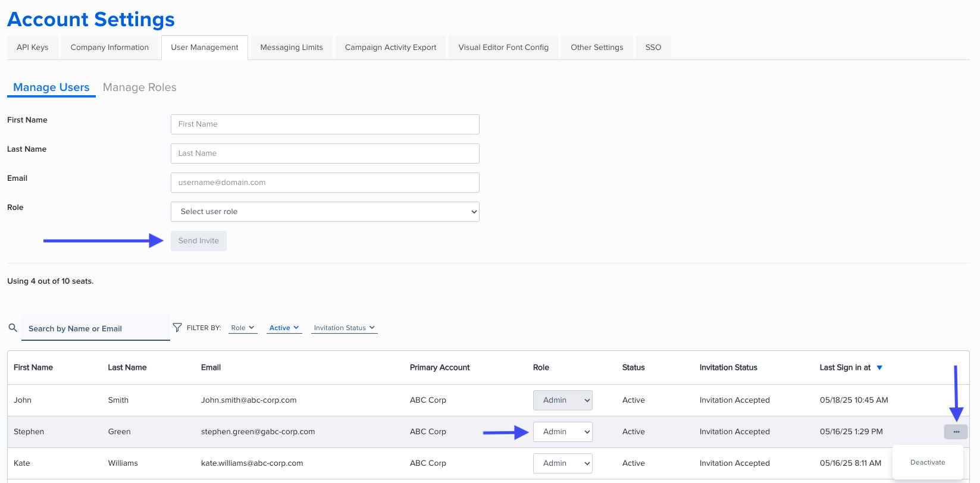Viewport: 980px width, 483px height.
Task: Click the first name John cell
Action: [23, 400]
